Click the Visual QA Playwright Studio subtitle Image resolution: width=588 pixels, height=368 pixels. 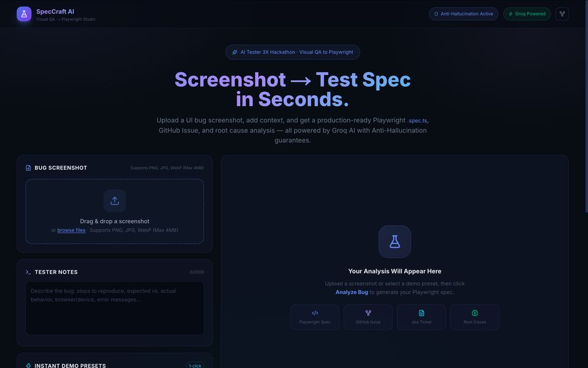pyautogui.click(x=66, y=19)
